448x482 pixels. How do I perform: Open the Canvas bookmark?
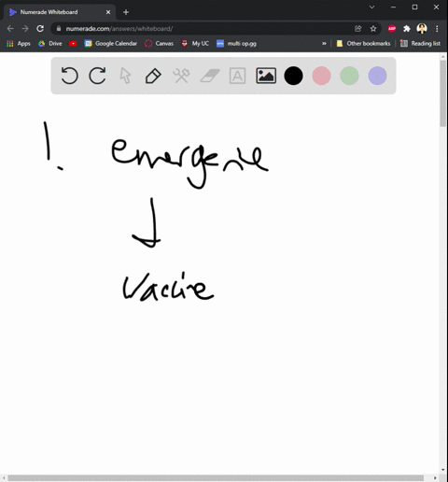tap(159, 44)
